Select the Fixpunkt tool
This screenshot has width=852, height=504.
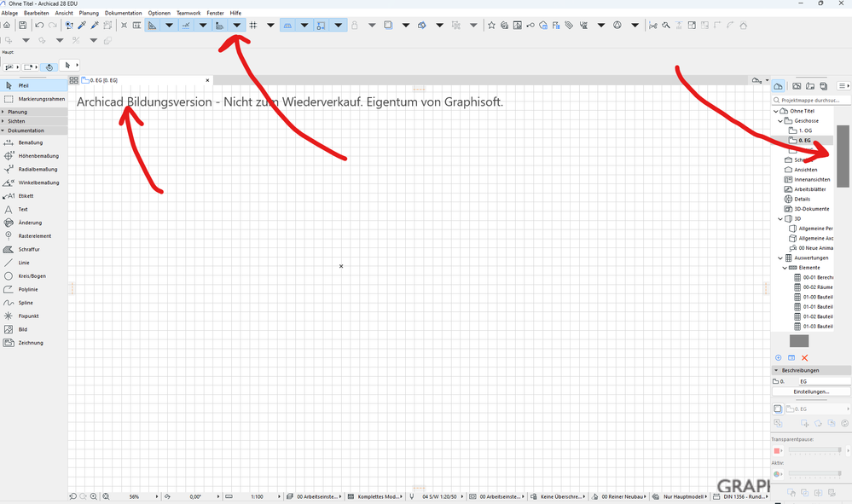click(x=34, y=316)
